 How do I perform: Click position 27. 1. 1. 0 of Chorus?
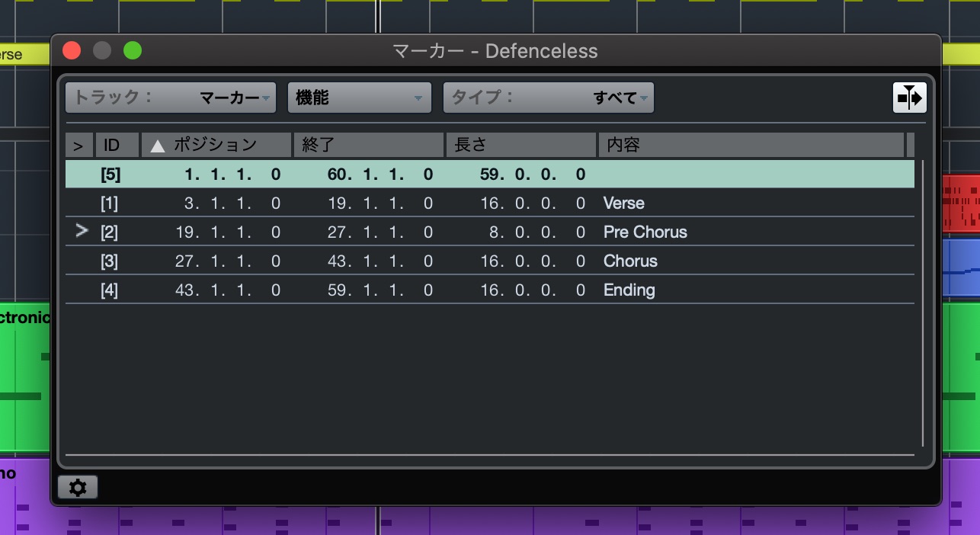click(228, 261)
